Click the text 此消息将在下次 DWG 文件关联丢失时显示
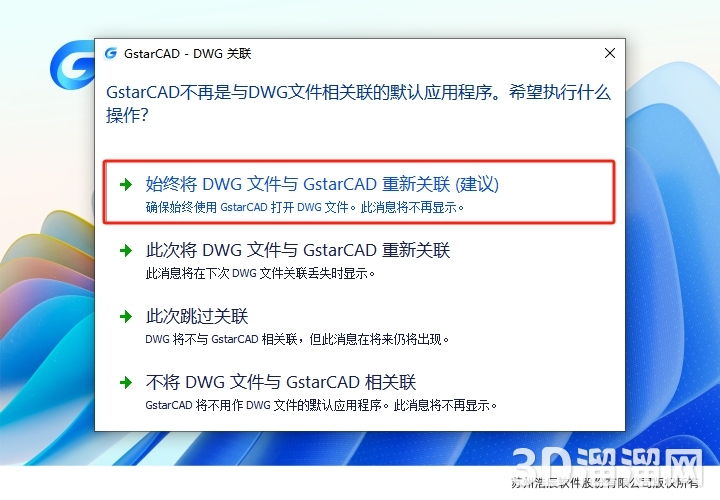The width and height of the screenshot is (720, 500). tap(260, 274)
